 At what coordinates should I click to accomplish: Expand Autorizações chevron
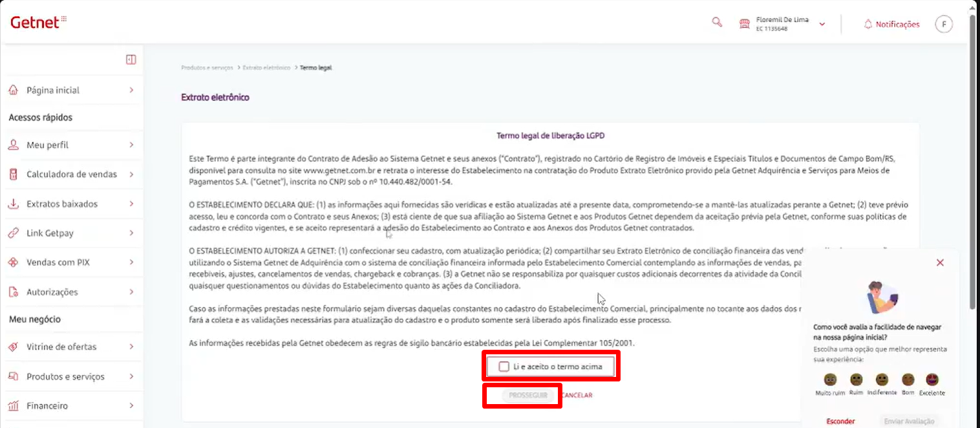(131, 292)
